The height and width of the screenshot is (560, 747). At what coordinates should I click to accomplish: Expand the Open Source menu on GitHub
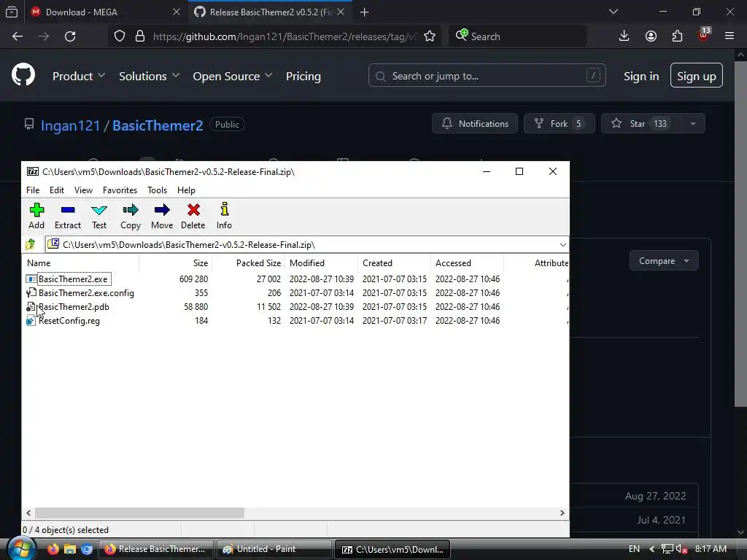(233, 76)
